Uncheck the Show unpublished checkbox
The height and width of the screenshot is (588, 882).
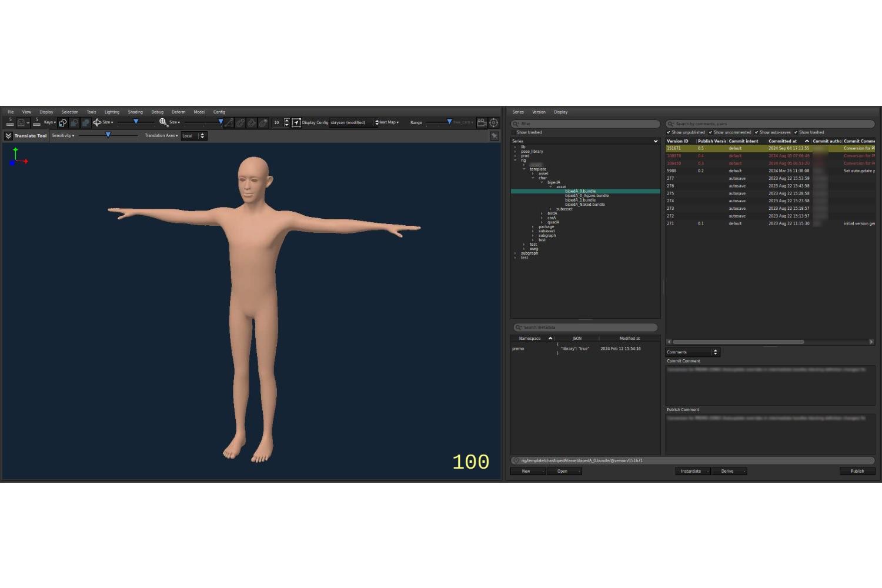[669, 132]
